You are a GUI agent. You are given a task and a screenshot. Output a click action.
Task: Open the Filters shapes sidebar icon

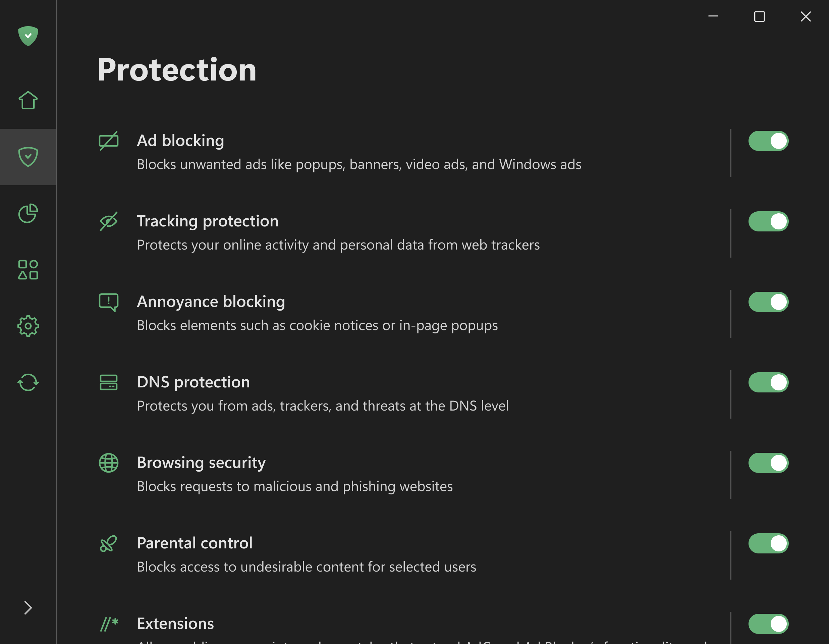coord(28,270)
